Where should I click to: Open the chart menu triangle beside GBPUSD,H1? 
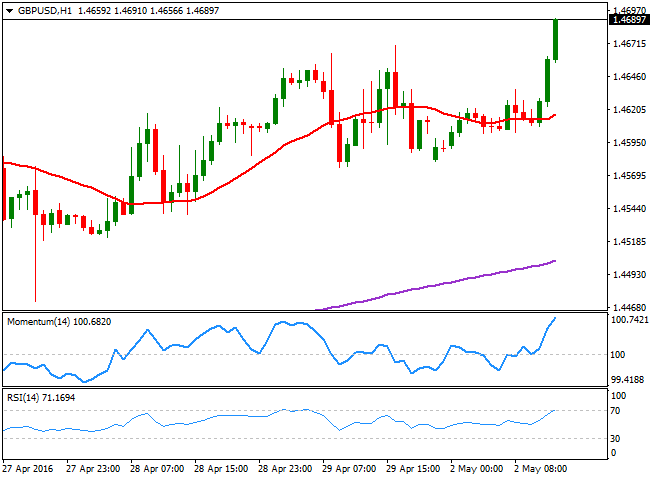pyautogui.click(x=9, y=11)
